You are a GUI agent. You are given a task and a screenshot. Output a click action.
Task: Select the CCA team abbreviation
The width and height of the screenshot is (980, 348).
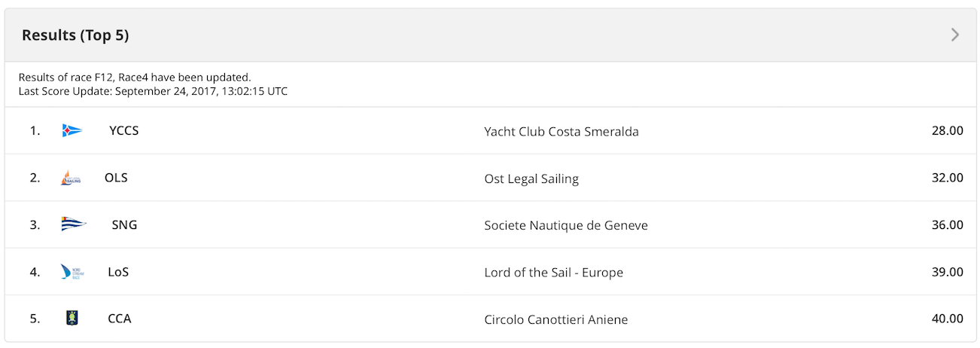click(120, 319)
